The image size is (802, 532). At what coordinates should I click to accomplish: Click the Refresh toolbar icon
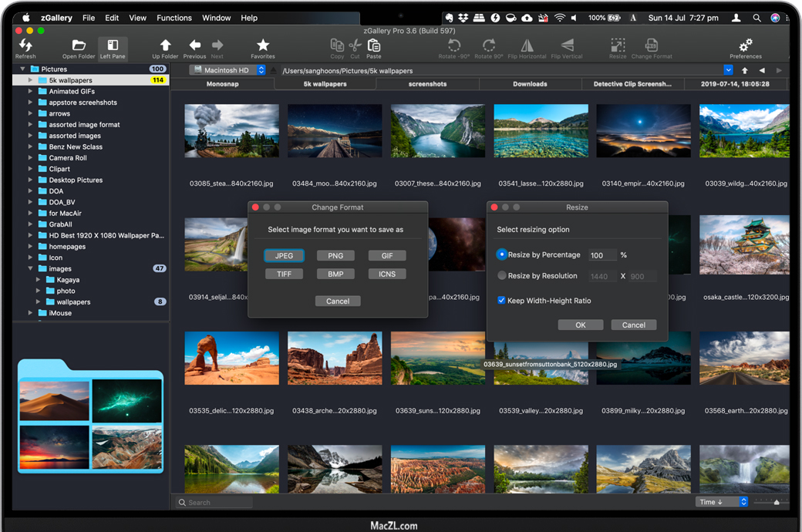(25, 46)
